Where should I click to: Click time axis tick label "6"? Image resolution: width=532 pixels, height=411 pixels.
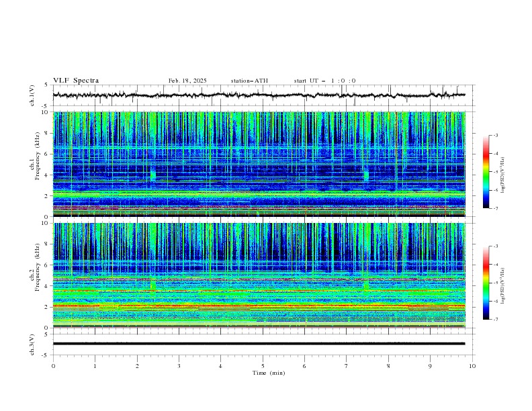pos(304,366)
